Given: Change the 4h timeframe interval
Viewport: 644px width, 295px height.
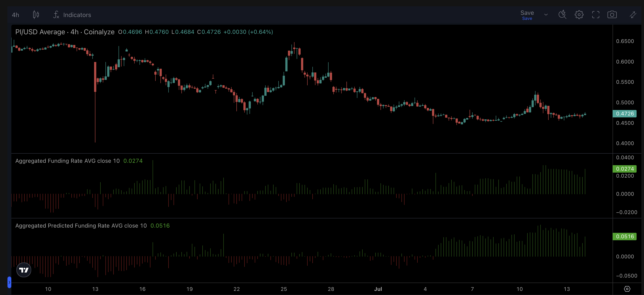Looking at the screenshot, I should coord(15,15).
